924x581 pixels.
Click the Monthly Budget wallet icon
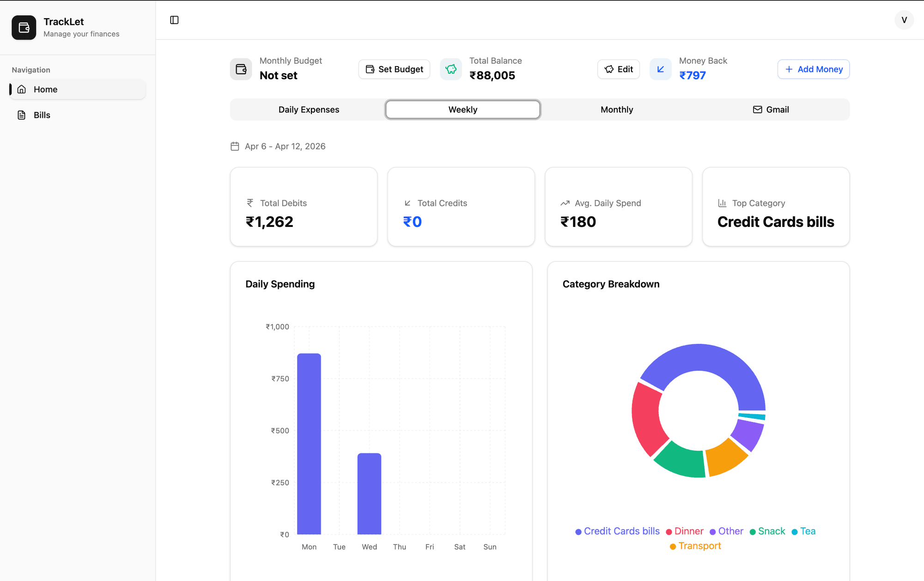click(241, 69)
